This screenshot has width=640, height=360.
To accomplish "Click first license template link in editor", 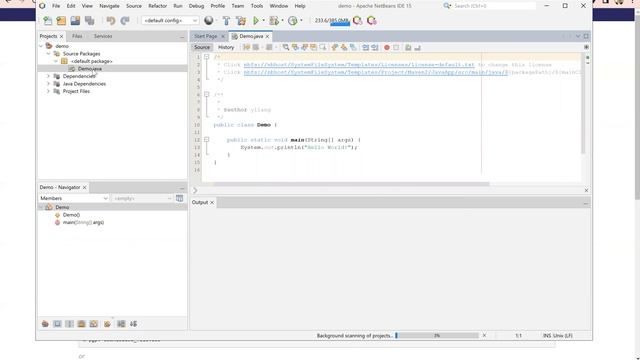I will tap(359, 65).
